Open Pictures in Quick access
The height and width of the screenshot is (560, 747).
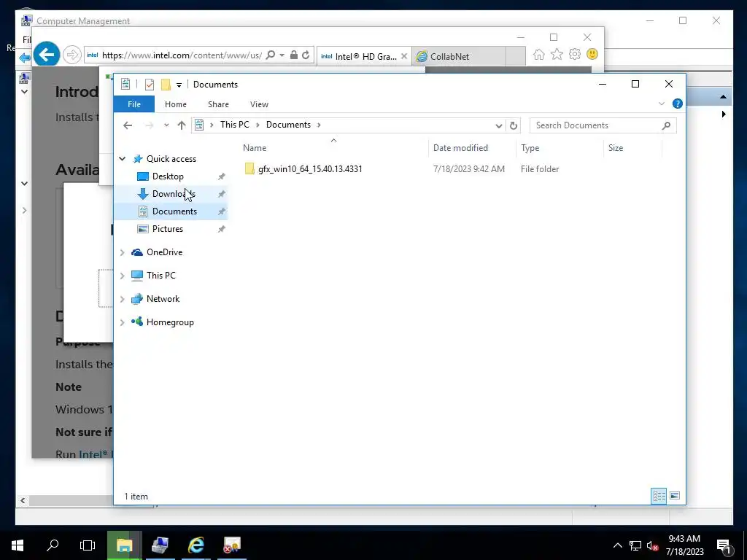pyautogui.click(x=167, y=229)
